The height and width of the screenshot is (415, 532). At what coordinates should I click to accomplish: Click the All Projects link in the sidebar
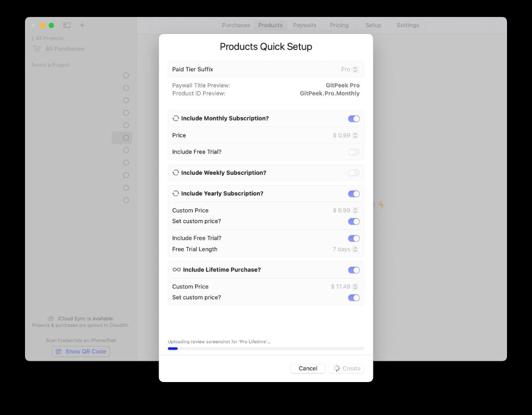coord(47,38)
